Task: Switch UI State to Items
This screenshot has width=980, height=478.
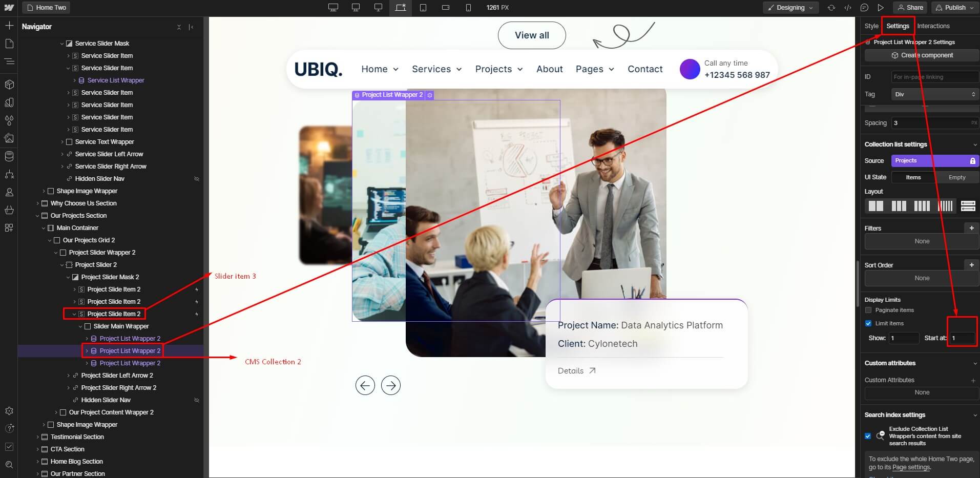Action: [913, 177]
